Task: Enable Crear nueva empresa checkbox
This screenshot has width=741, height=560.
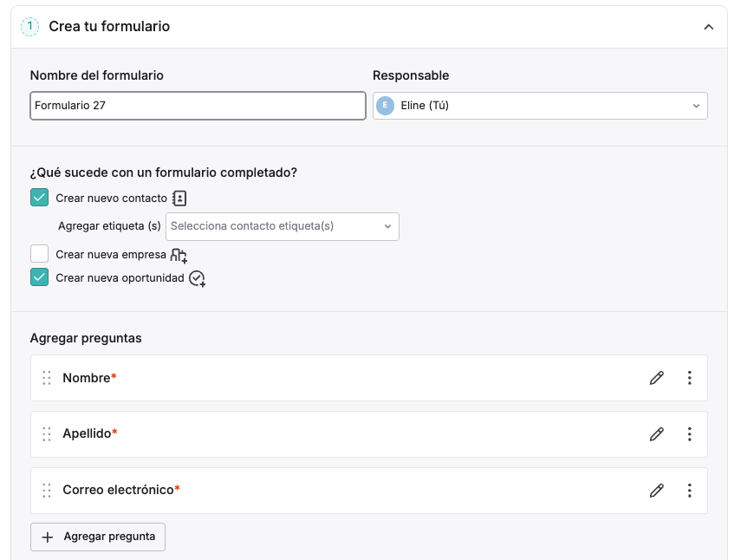Action: coord(39,254)
